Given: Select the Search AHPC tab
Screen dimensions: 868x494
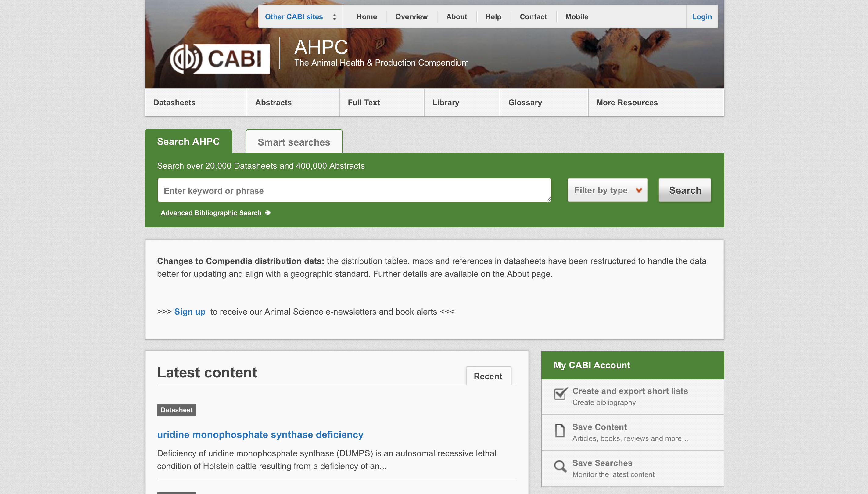Looking at the screenshot, I should tap(188, 141).
